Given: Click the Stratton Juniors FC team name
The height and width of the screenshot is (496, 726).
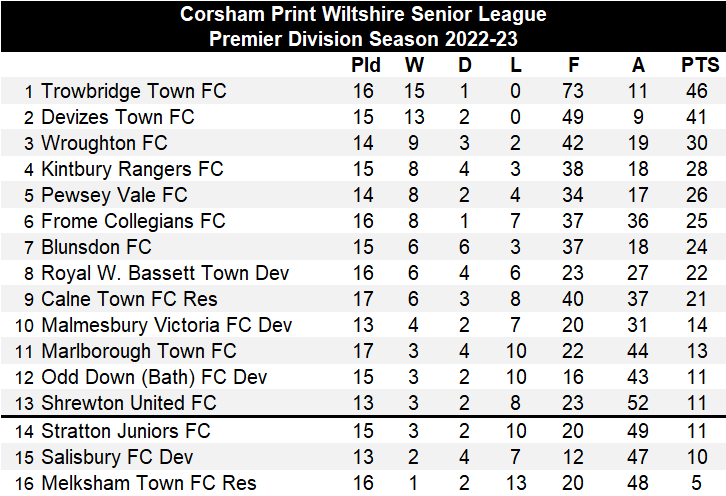Looking at the screenshot, I should pyautogui.click(x=126, y=431).
